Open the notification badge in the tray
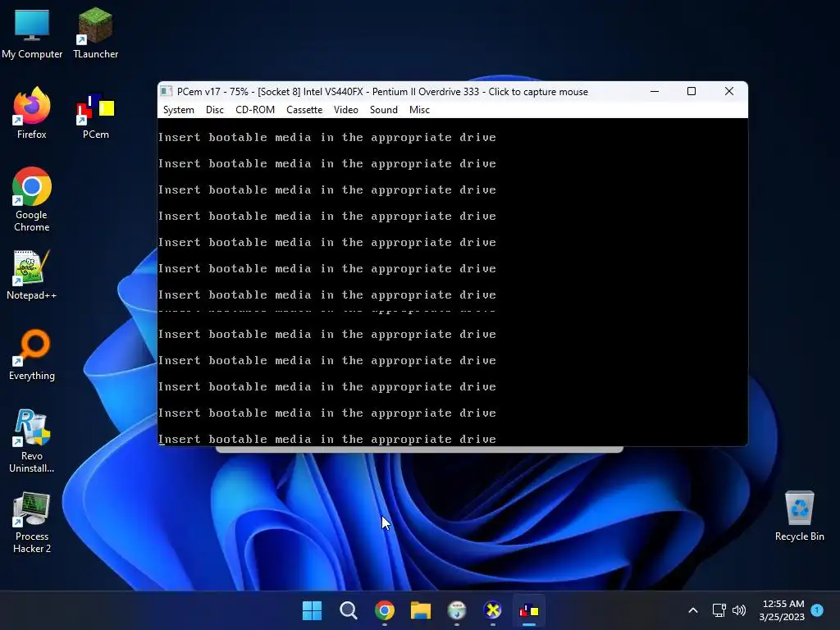Screen dimensions: 840x630 click(x=817, y=609)
